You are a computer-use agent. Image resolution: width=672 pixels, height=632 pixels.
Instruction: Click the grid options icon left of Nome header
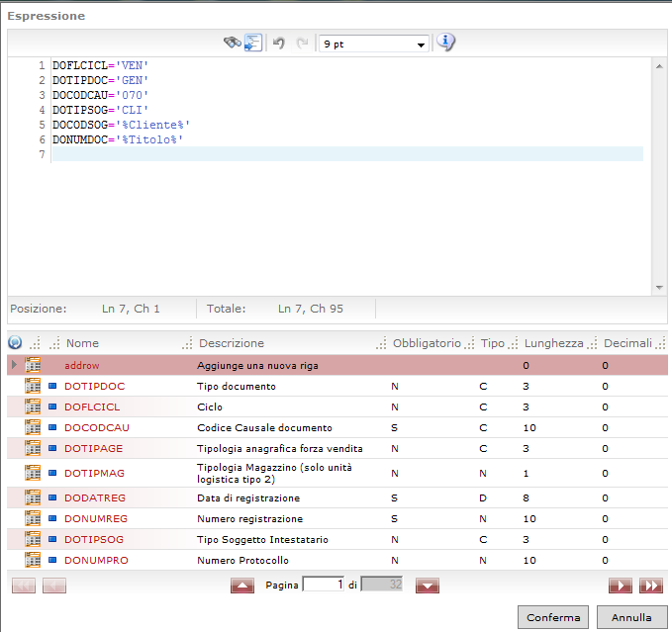(15, 342)
